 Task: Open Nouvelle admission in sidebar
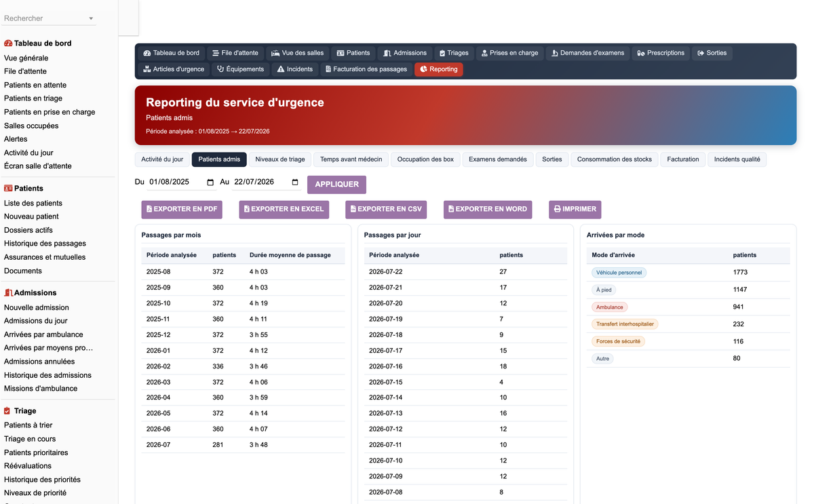click(37, 308)
